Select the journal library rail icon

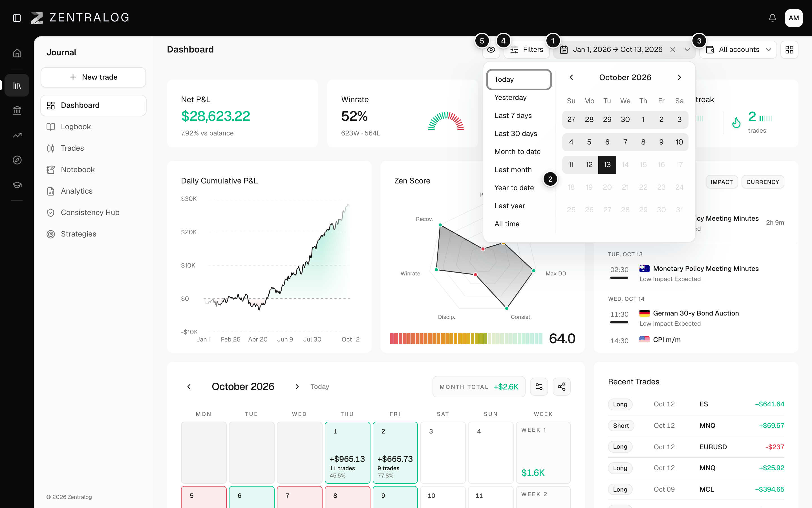17,85
